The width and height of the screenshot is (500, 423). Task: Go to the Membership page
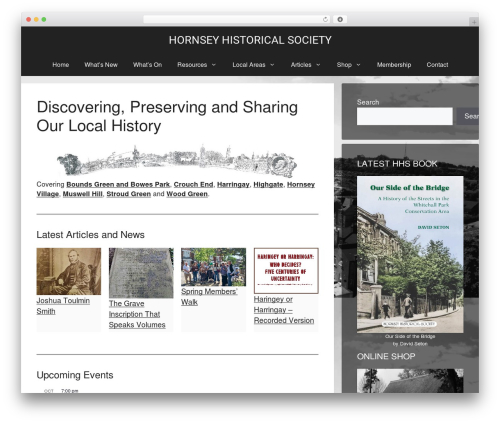click(394, 65)
